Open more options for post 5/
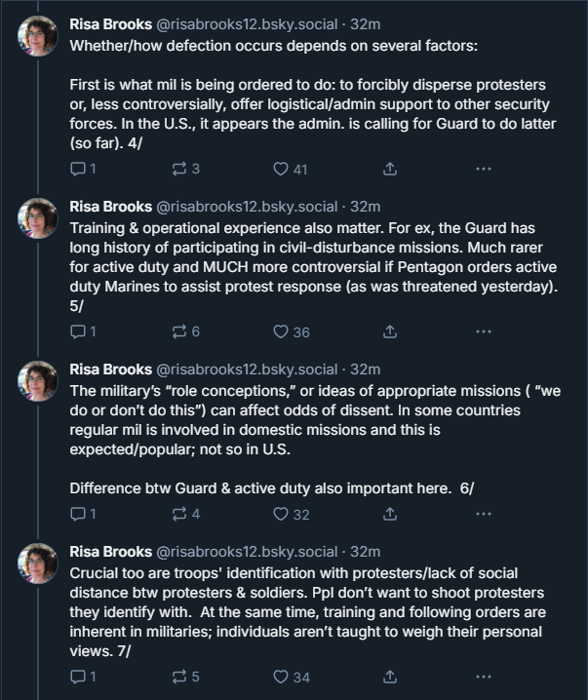The image size is (588, 700). pyautogui.click(x=484, y=331)
